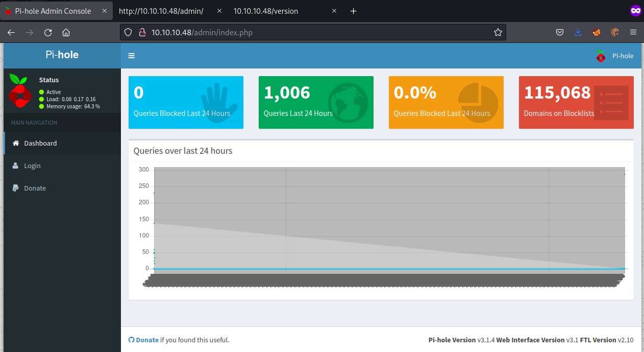
Task: Open the Firefox application menu
Action: pos(633,33)
